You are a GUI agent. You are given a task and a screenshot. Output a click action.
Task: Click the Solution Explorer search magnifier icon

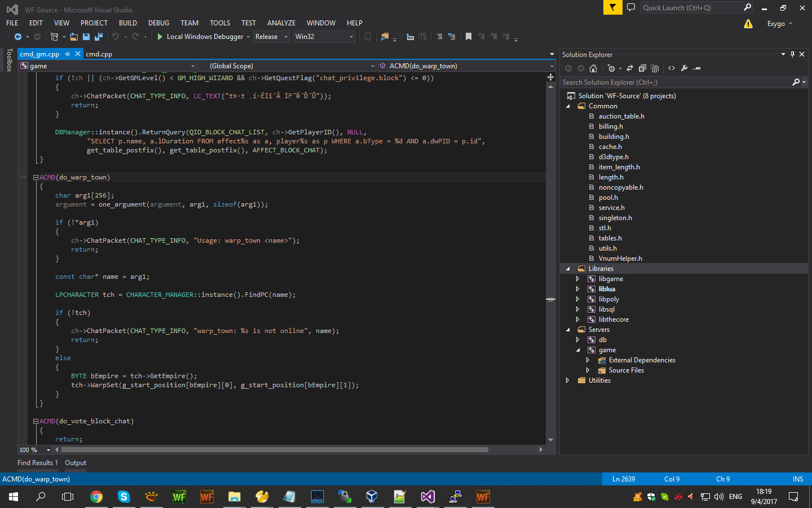[796, 82]
